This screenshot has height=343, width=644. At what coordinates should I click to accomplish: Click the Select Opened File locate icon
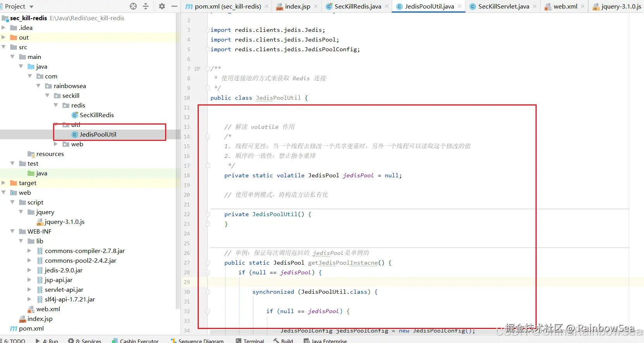click(133, 6)
